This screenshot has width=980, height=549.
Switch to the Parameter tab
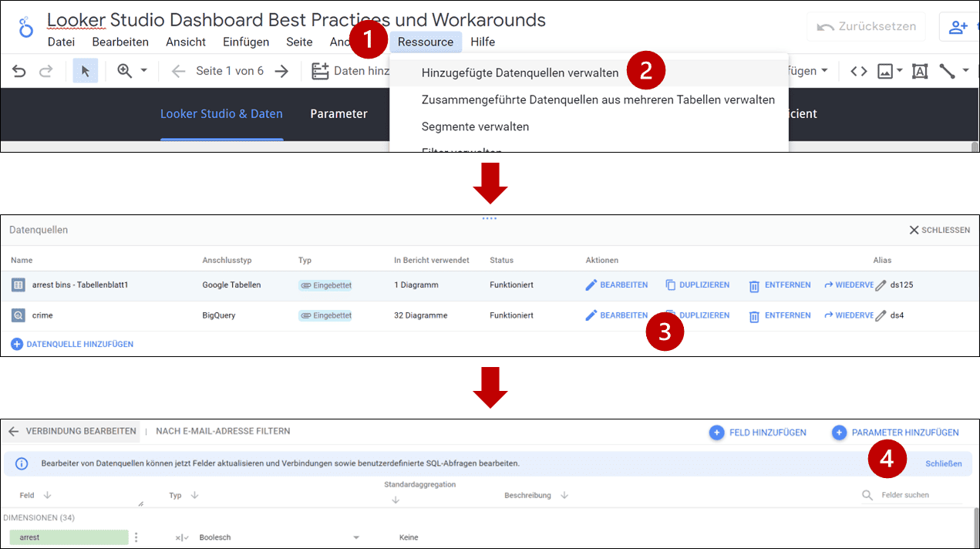(x=338, y=113)
